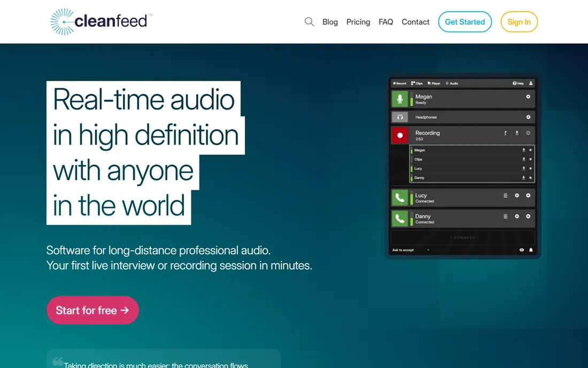The height and width of the screenshot is (368, 588).
Task: Click the Sign In button
Action: 519,22
